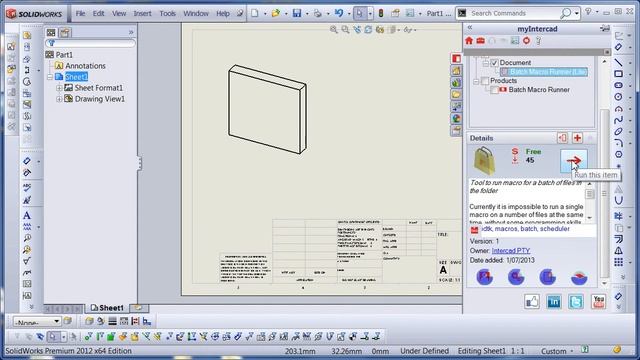Click the Rebuild traffic-light icon
The width and height of the screenshot is (640, 360).
pyautogui.click(x=381, y=13)
